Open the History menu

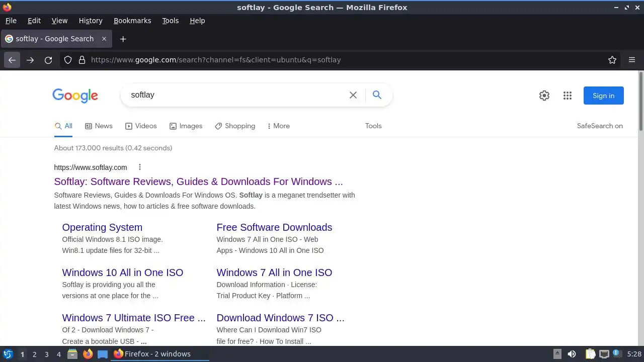point(91,21)
